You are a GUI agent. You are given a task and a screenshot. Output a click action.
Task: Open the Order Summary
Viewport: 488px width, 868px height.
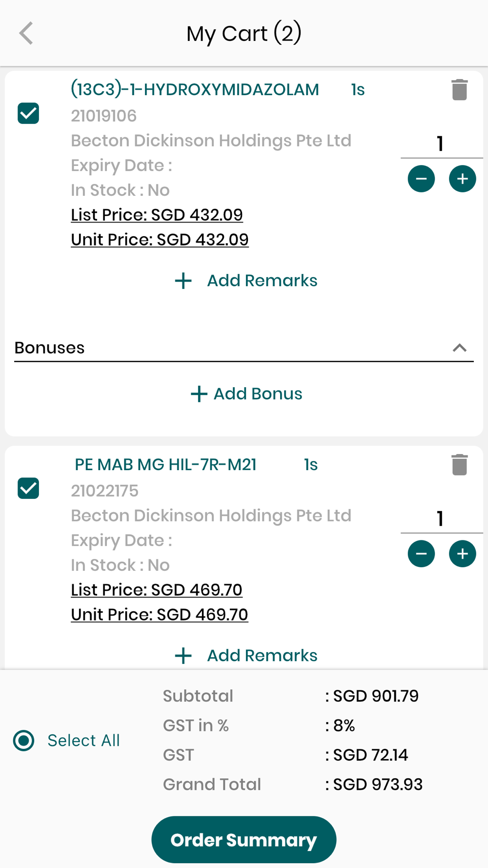tap(244, 840)
